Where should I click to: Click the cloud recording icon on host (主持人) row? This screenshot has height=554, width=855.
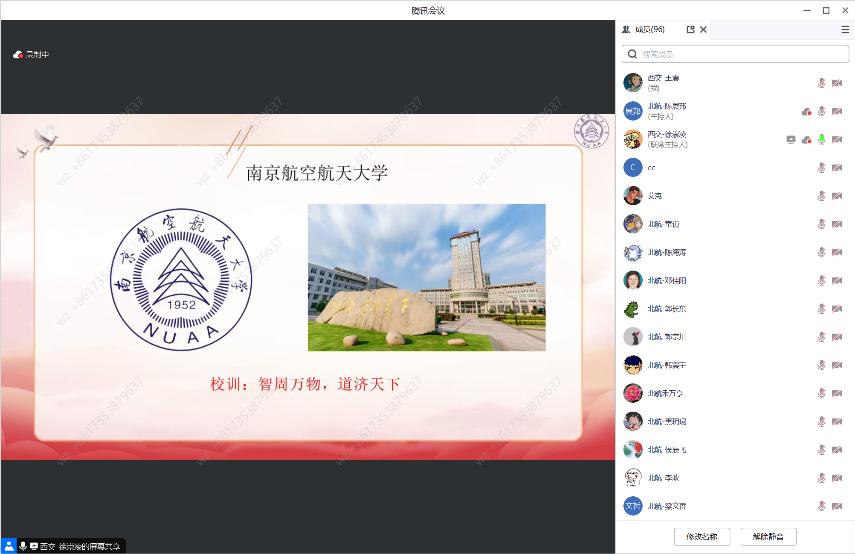[x=806, y=112]
